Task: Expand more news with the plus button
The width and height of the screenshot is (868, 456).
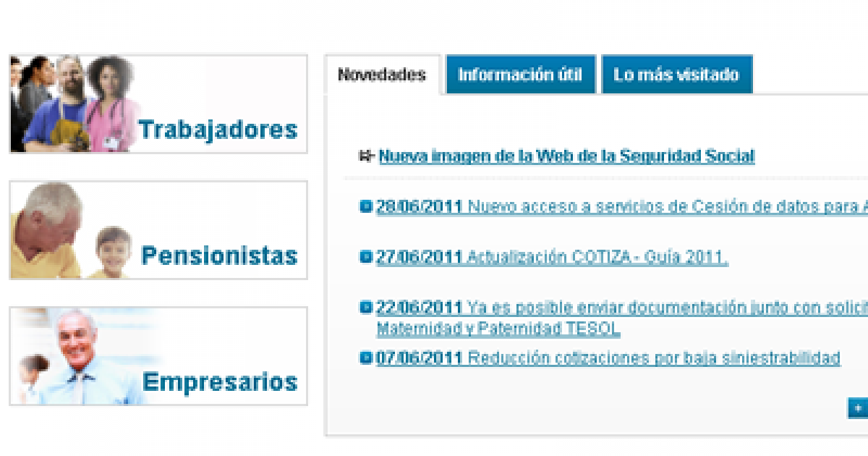Action: click(857, 408)
